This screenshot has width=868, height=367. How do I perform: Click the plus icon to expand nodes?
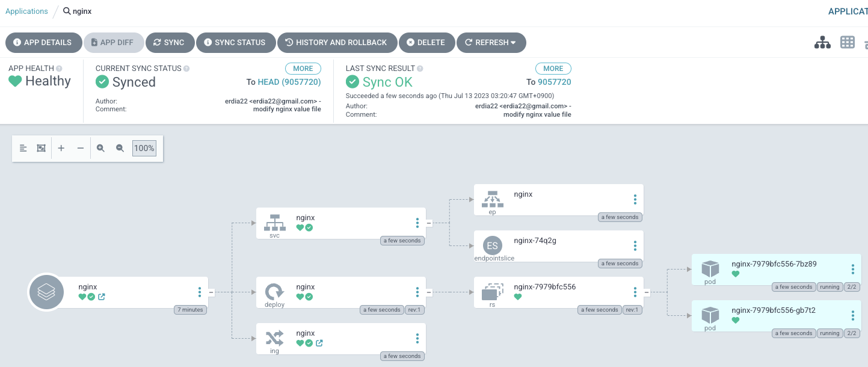61,148
